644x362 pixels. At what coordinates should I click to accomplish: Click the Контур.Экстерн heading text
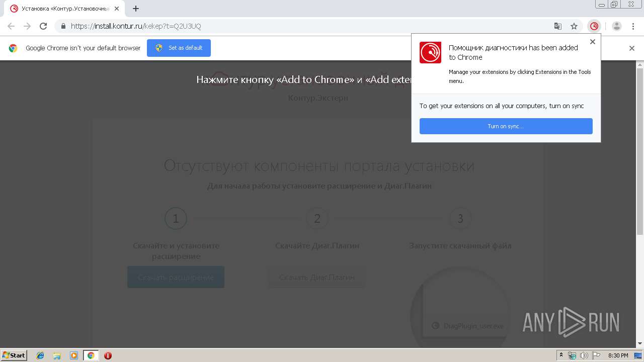point(318,98)
